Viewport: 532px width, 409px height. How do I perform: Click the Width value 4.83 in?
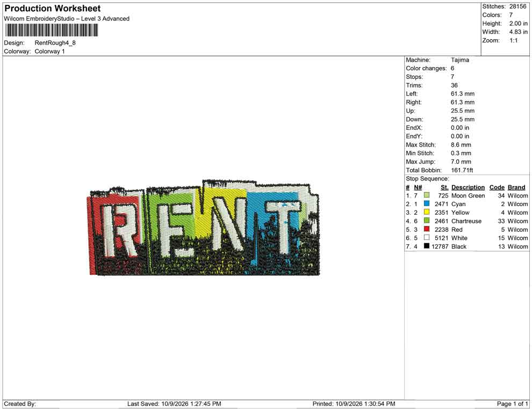coord(518,32)
